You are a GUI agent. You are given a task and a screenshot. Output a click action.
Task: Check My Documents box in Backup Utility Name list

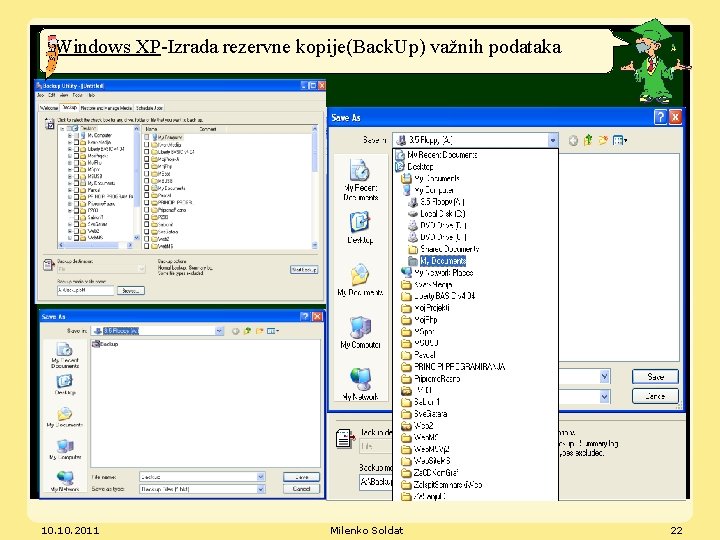[x=147, y=188]
